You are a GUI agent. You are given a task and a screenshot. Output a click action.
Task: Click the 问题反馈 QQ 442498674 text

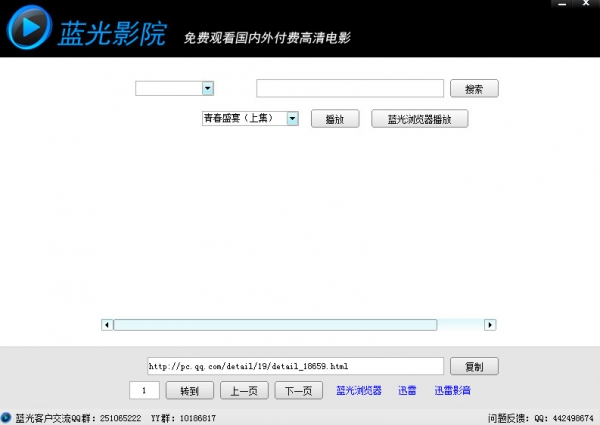click(x=541, y=418)
